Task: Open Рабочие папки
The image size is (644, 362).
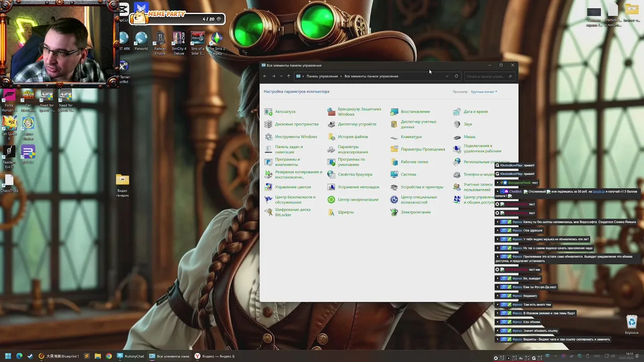Action: click(x=409, y=162)
